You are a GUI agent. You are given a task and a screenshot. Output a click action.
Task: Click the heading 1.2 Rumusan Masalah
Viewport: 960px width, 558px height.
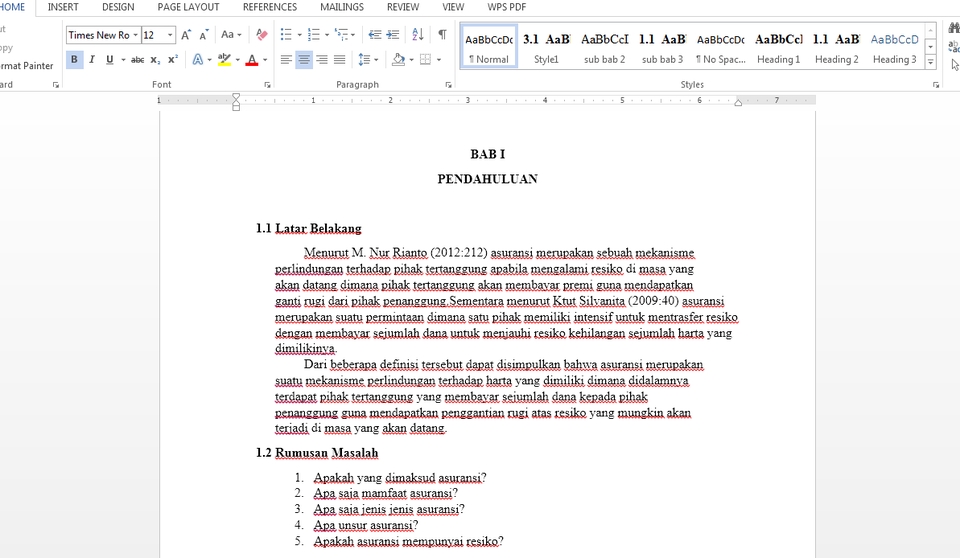coord(317,453)
